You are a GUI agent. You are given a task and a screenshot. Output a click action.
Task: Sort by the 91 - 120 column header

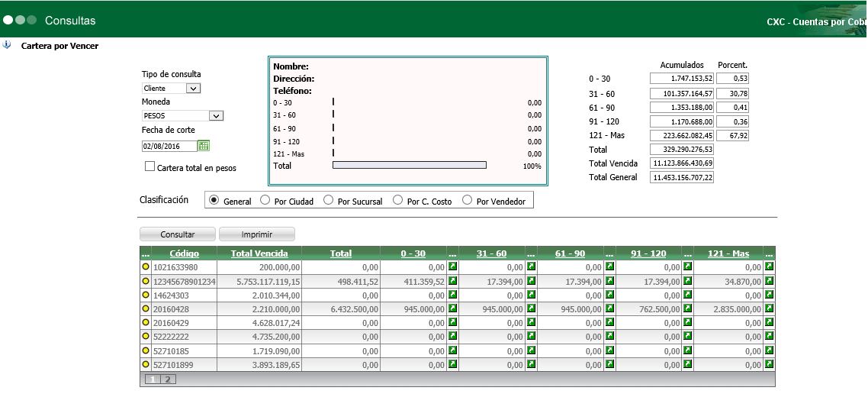649,253
